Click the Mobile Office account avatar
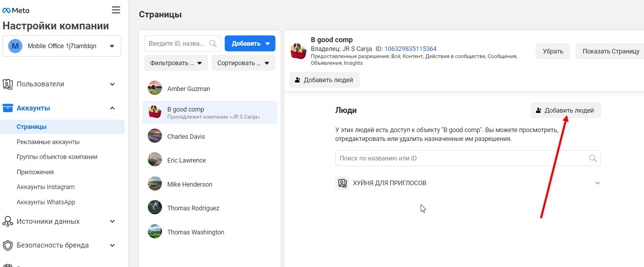 tap(15, 46)
